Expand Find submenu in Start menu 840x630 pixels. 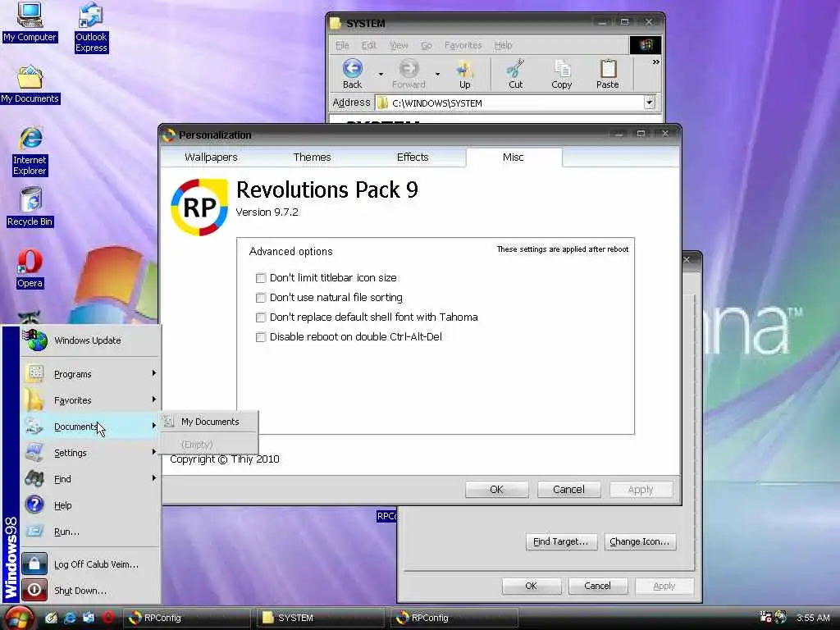click(90, 479)
